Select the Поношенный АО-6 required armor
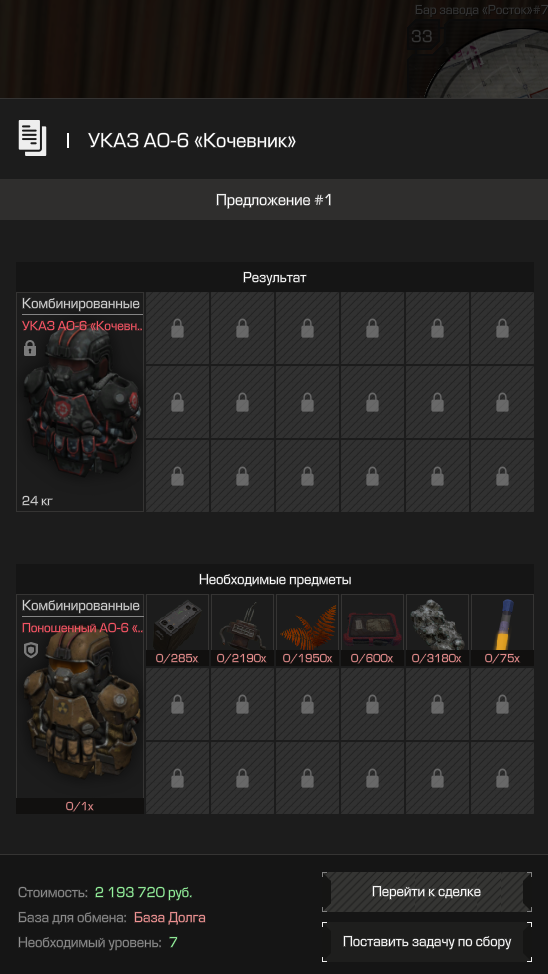This screenshot has height=974, width=548. click(80, 704)
